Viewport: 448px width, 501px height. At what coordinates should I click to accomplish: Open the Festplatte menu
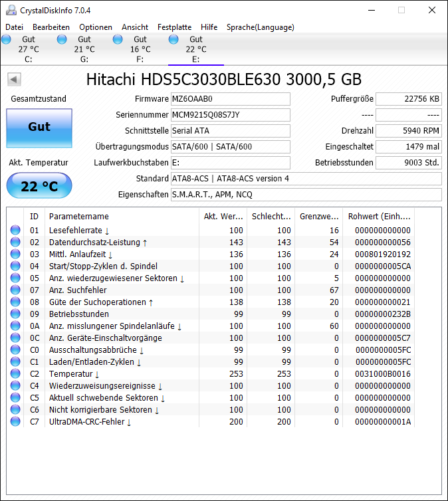[x=174, y=27]
